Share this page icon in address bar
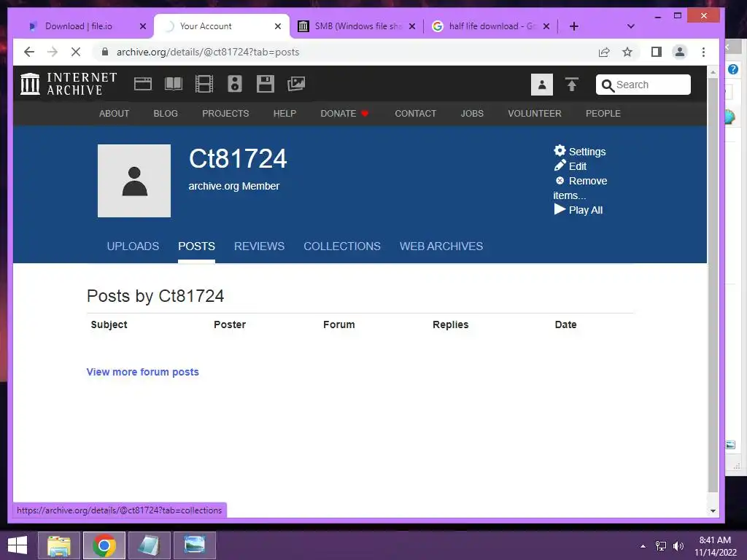Image resolution: width=747 pixels, height=560 pixels. pyautogui.click(x=604, y=52)
